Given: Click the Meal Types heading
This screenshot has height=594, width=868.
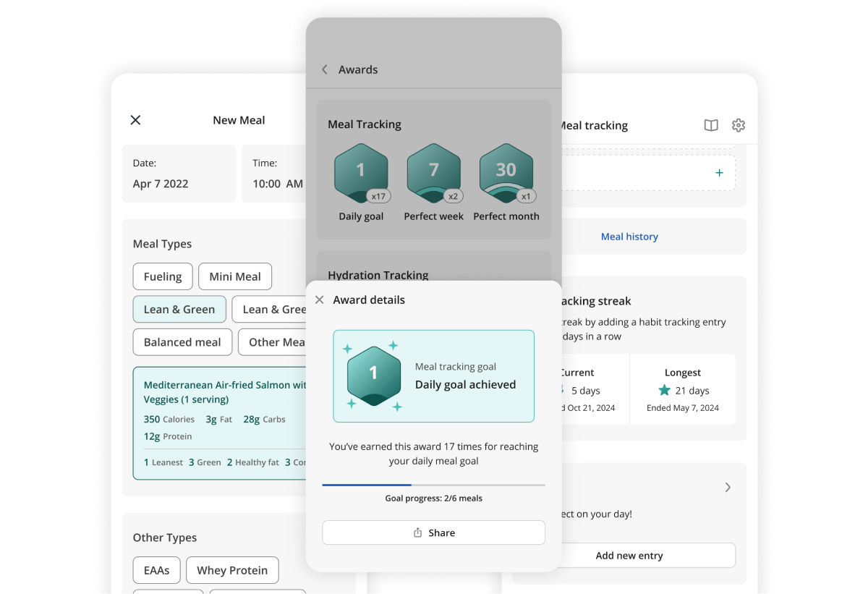Looking at the screenshot, I should (162, 244).
